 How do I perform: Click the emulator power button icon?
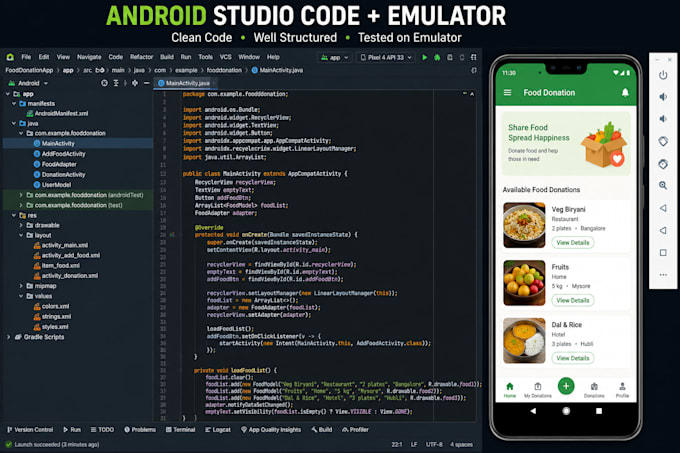point(663,75)
